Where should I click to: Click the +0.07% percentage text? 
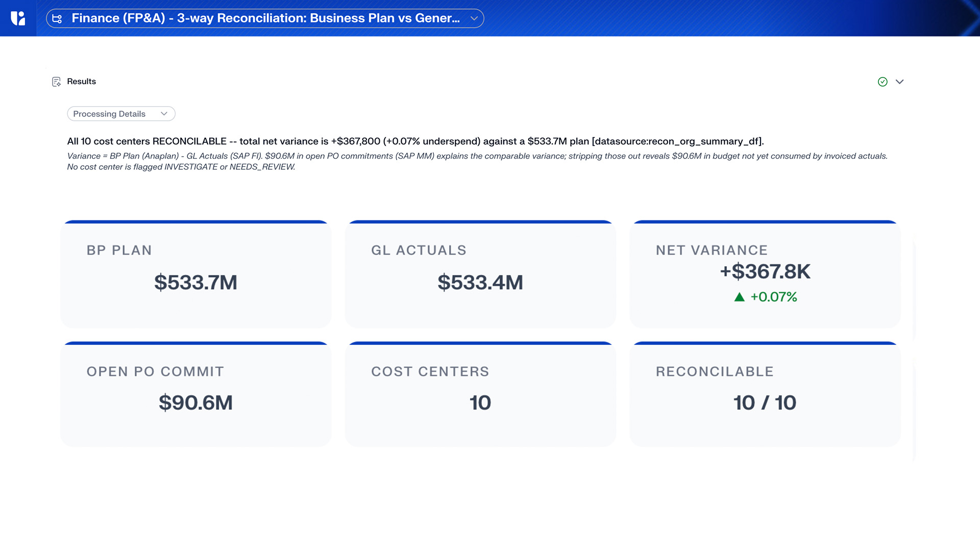(774, 297)
